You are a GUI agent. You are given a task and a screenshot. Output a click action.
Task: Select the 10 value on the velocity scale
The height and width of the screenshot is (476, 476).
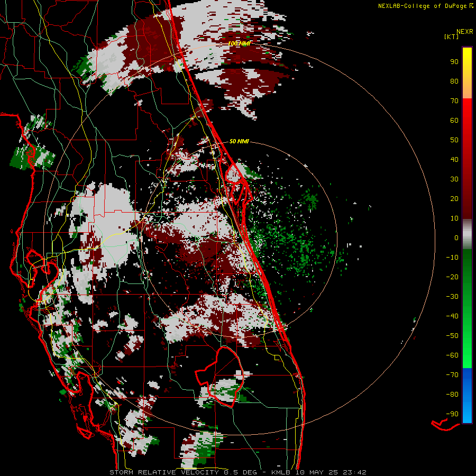tap(454, 218)
